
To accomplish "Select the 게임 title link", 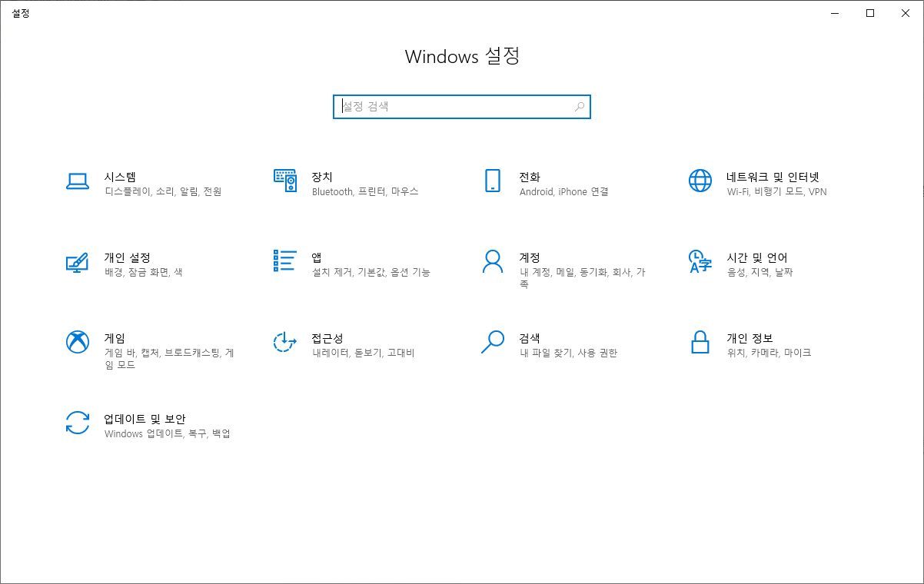I will (x=115, y=338).
